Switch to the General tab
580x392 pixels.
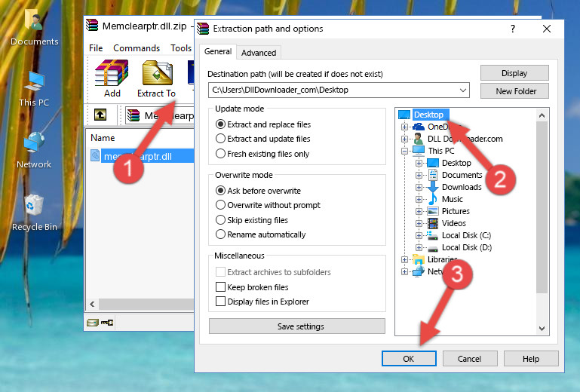tap(218, 51)
